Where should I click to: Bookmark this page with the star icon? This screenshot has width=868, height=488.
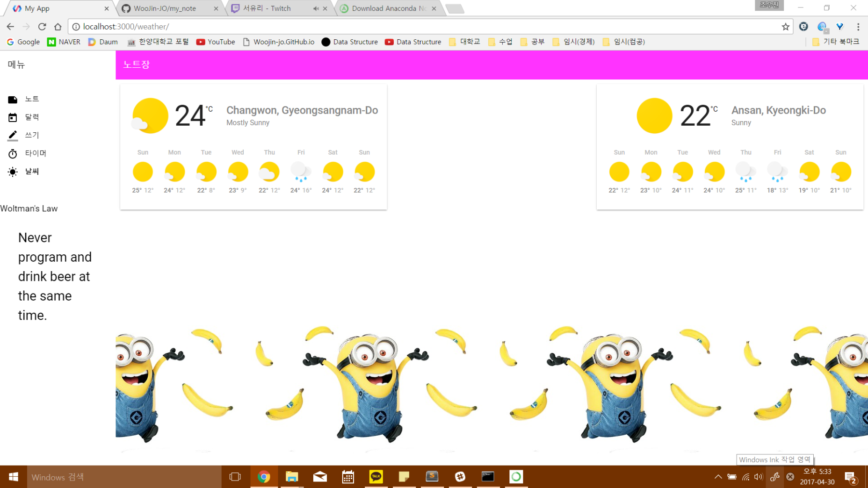pyautogui.click(x=785, y=27)
